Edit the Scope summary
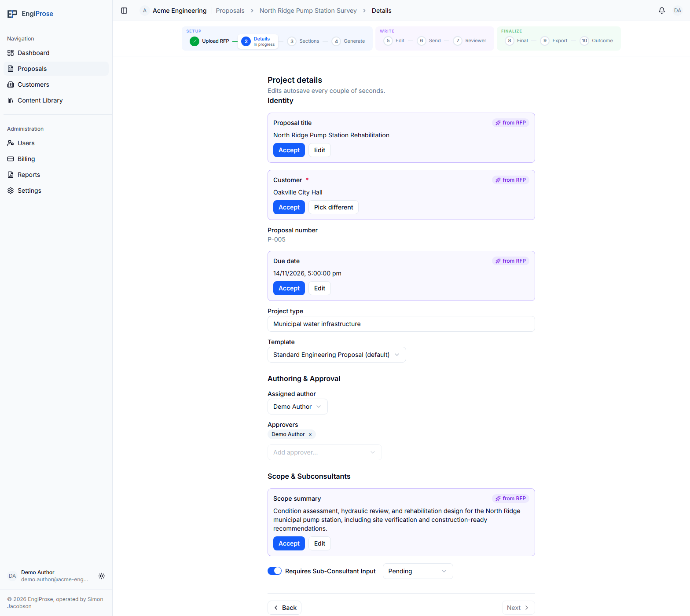Screen dimensions: 690x616 [x=319, y=543]
